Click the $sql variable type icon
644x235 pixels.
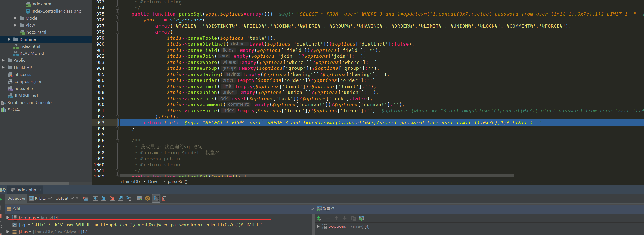pos(14,225)
